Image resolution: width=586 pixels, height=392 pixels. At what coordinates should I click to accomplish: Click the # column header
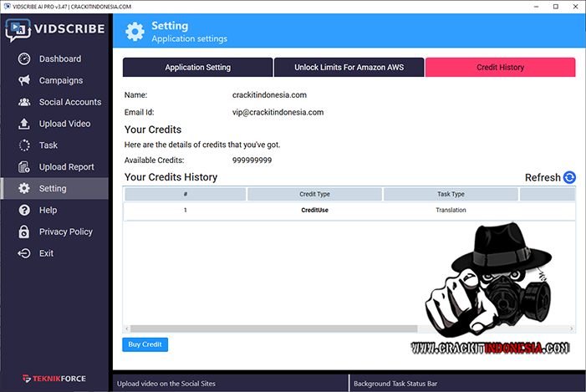point(186,194)
